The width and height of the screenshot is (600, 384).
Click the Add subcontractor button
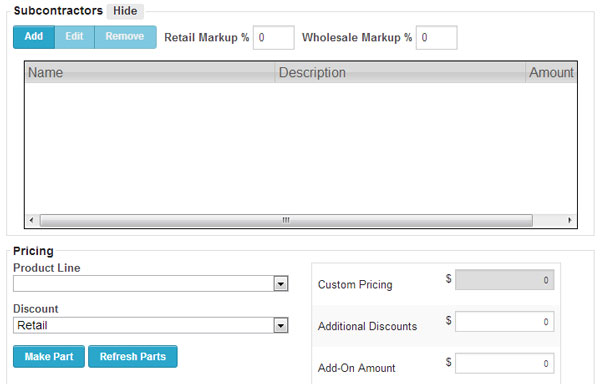[34, 37]
